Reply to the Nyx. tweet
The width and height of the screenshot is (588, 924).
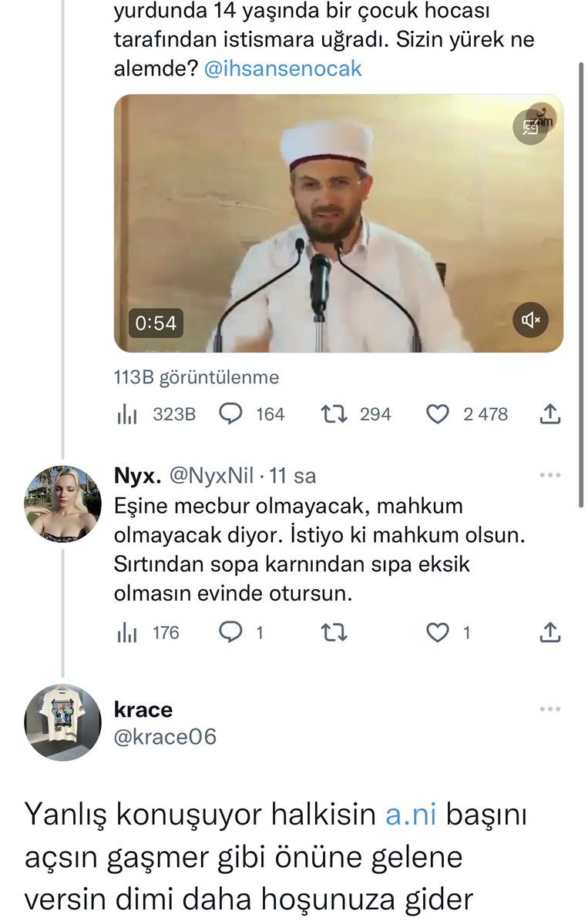click(231, 633)
